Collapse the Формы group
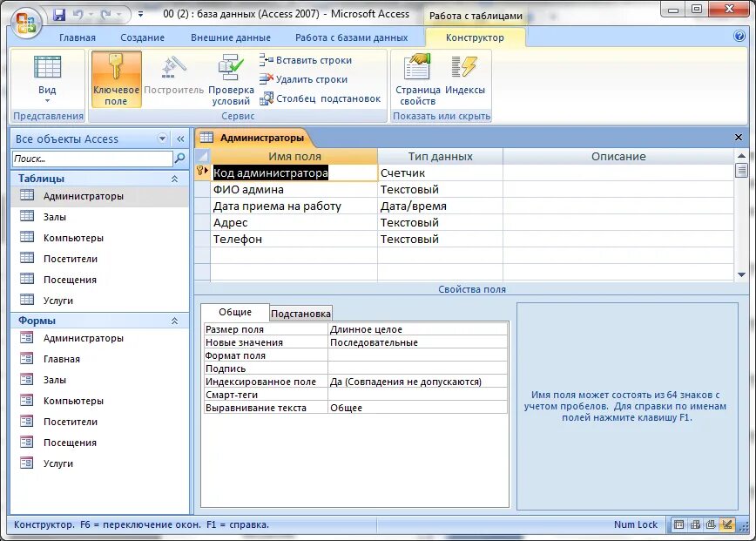Screen dimensions: 756x541 click(174, 321)
